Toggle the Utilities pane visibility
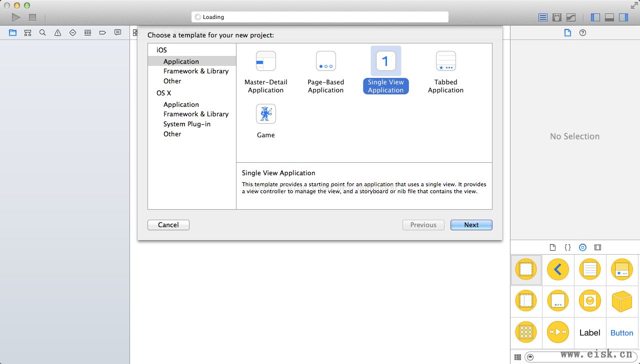The height and width of the screenshot is (364, 640). pyautogui.click(x=623, y=17)
